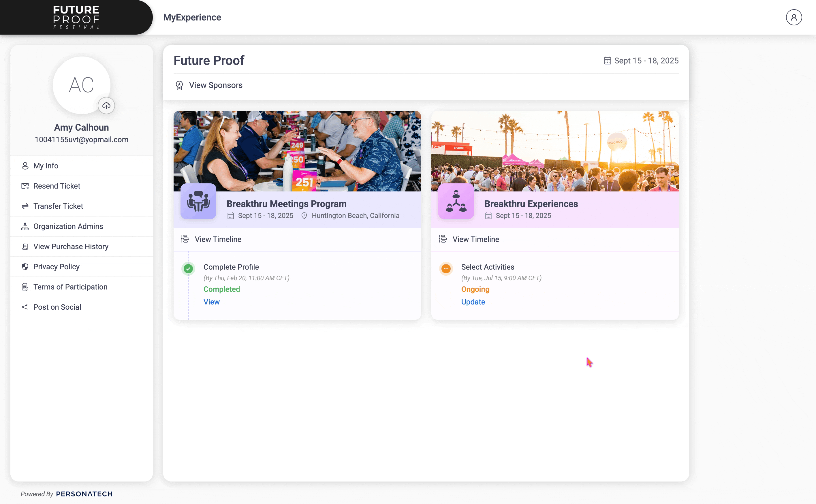
Task: Open the user account icon at top right
Action: tap(794, 17)
